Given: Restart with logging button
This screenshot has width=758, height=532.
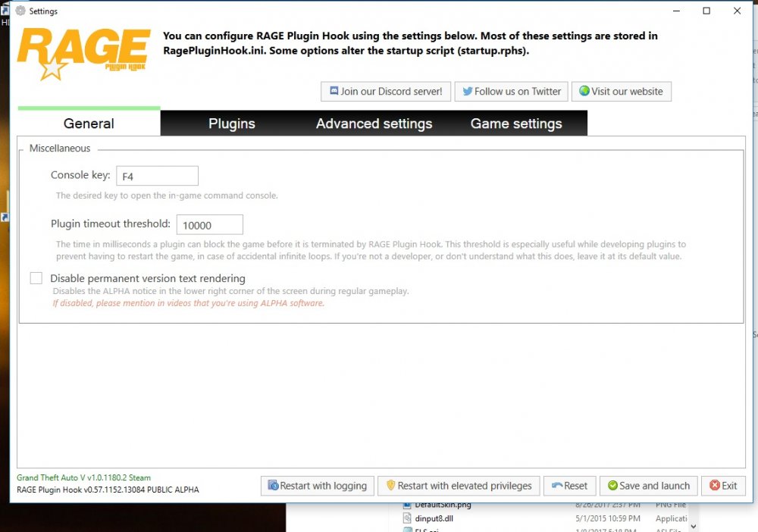Looking at the screenshot, I should point(317,486).
